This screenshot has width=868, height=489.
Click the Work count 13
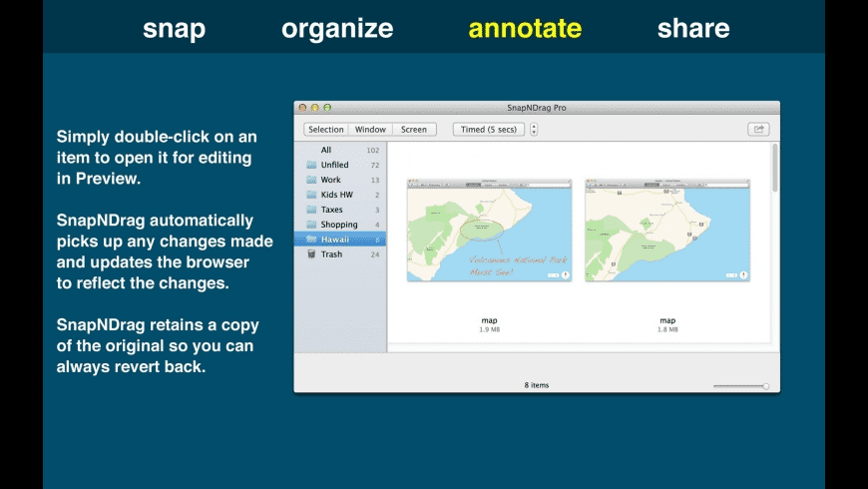[x=375, y=180]
